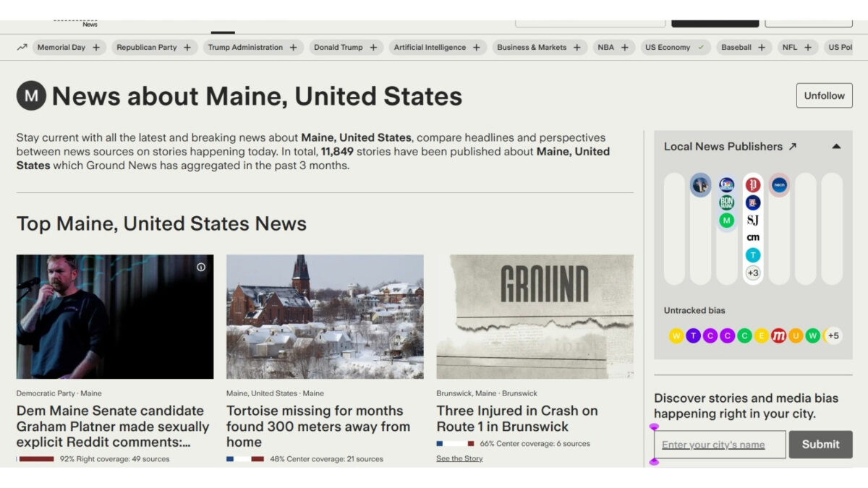Select the SJ publisher logo
The image size is (868, 488).
[x=753, y=220]
